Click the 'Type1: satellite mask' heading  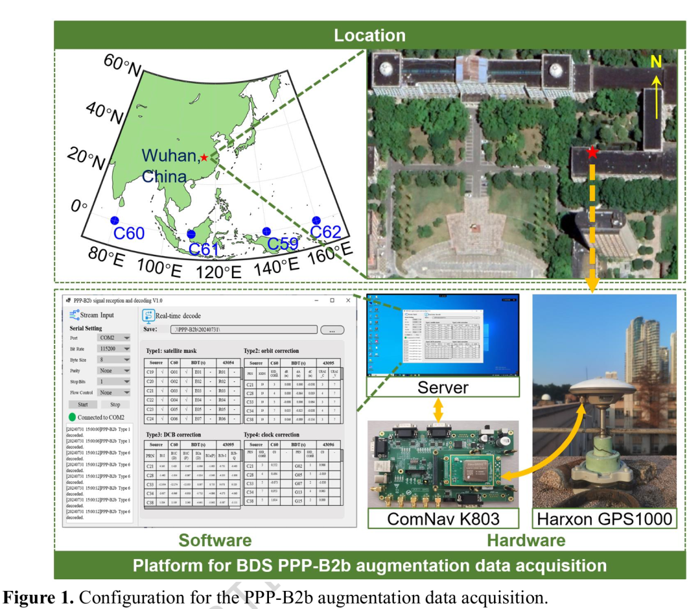pos(171,351)
